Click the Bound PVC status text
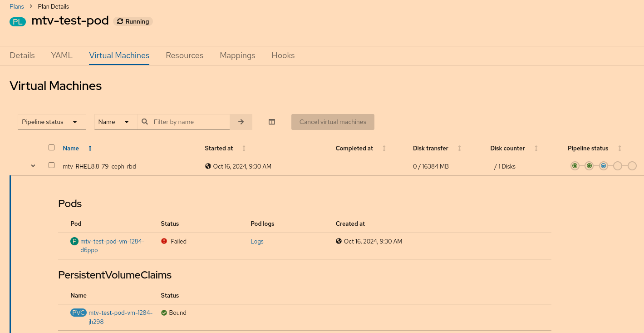This screenshot has height=333, width=644. 177,313
